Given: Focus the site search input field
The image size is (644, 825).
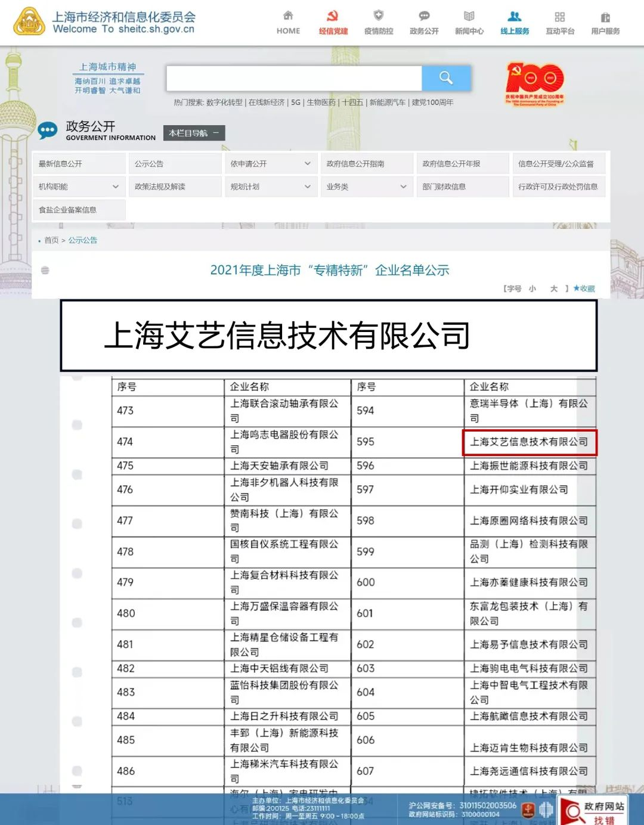Looking at the screenshot, I should point(294,77).
